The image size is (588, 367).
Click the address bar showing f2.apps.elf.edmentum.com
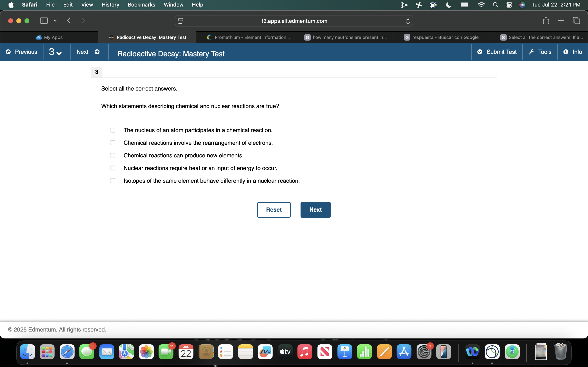click(294, 21)
